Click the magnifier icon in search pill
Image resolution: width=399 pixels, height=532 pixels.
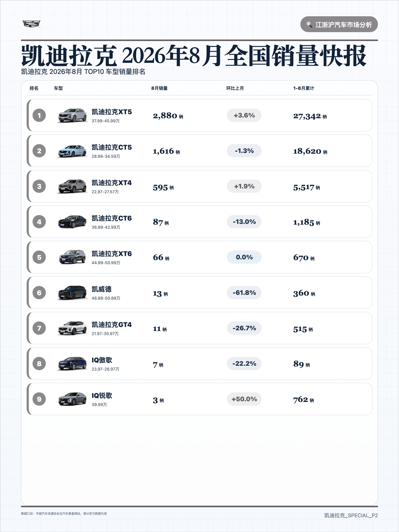309,25
